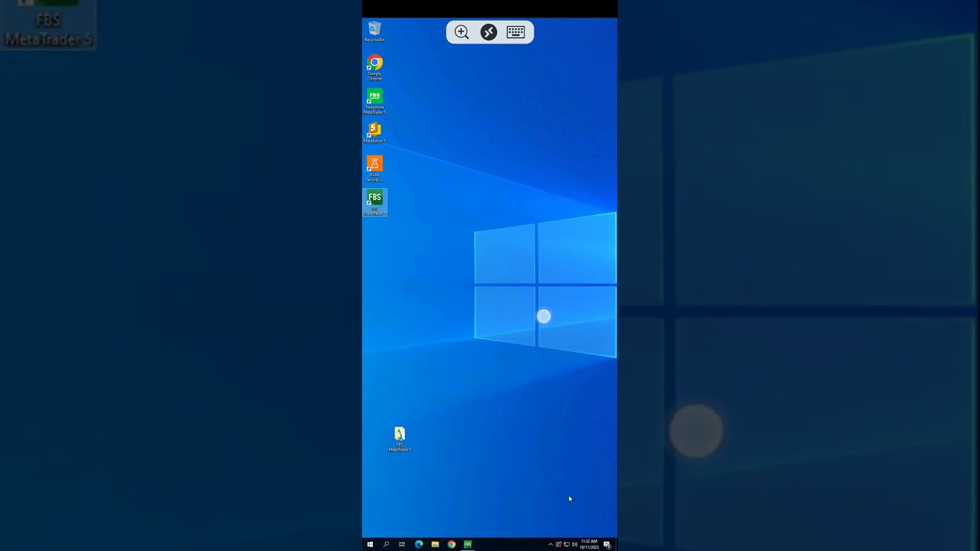Select the Avast SecureLine desktop shortcut

[x=374, y=169]
